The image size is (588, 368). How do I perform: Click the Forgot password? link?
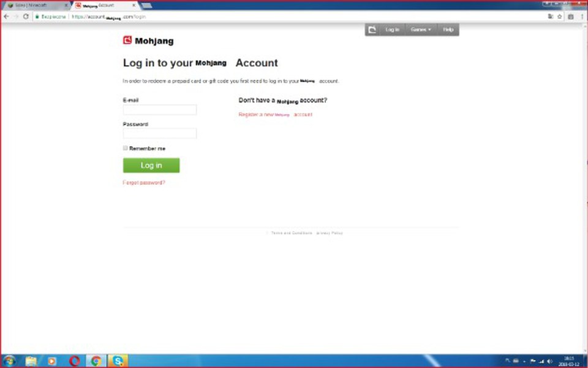pyautogui.click(x=144, y=183)
